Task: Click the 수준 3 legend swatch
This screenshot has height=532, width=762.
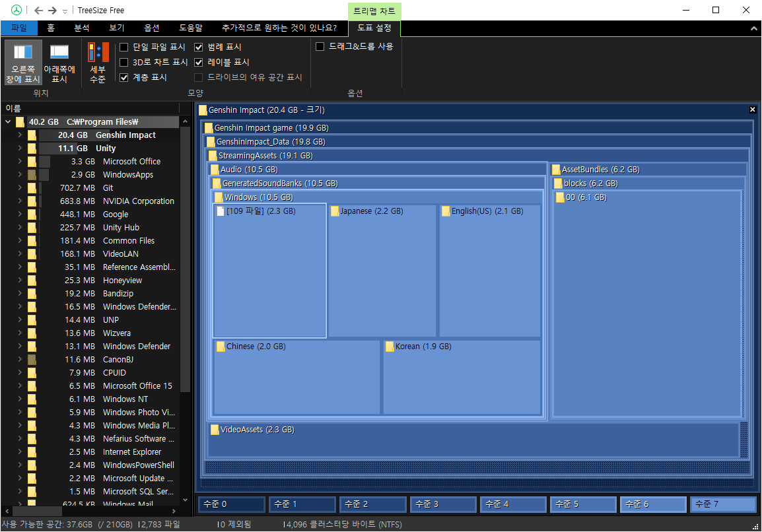Action: pyautogui.click(x=442, y=504)
